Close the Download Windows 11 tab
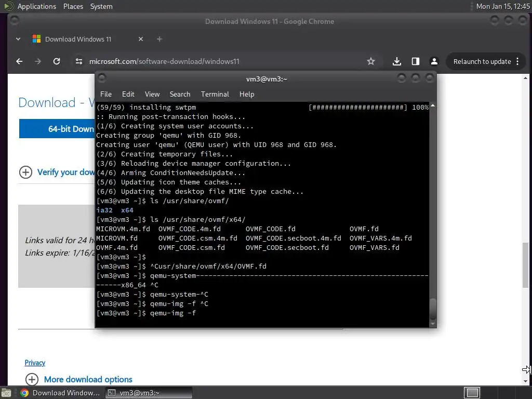 (141, 39)
